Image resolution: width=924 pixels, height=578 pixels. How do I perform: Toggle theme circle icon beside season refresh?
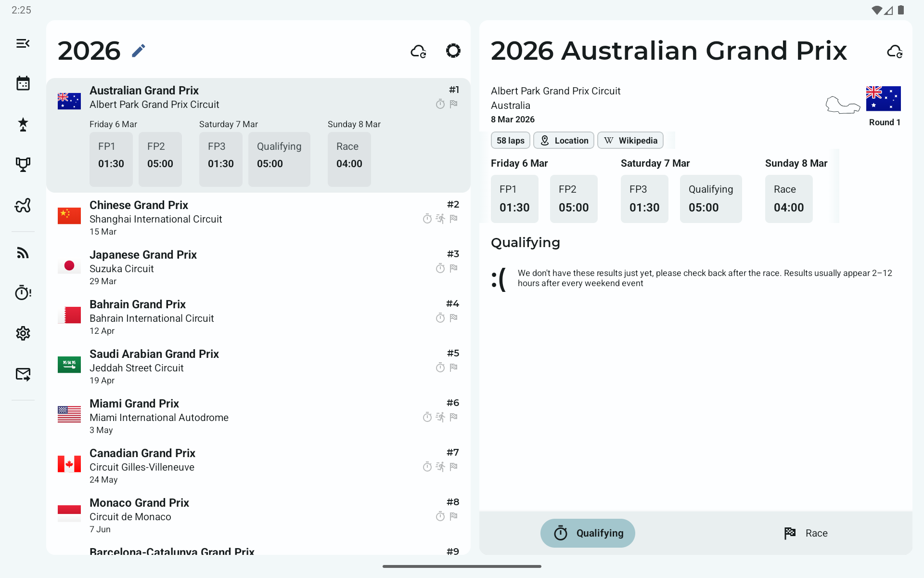(x=453, y=51)
